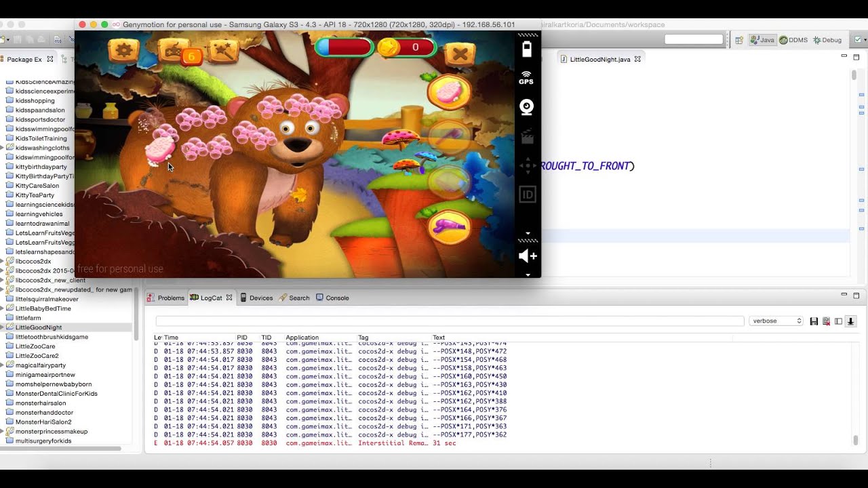The width and height of the screenshot is (868, 488).
Task: Select the littlefarm project
Action: [x=28, y=318]
